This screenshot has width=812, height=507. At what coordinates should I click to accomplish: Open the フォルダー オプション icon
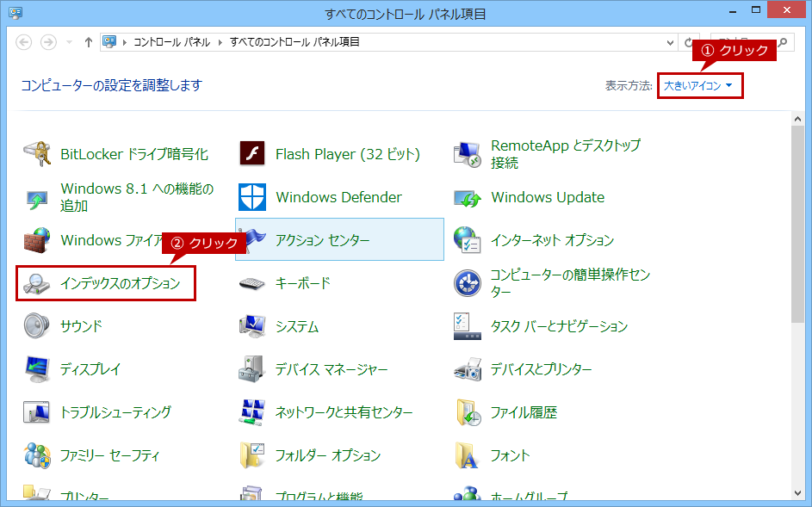tap(252, 455)
